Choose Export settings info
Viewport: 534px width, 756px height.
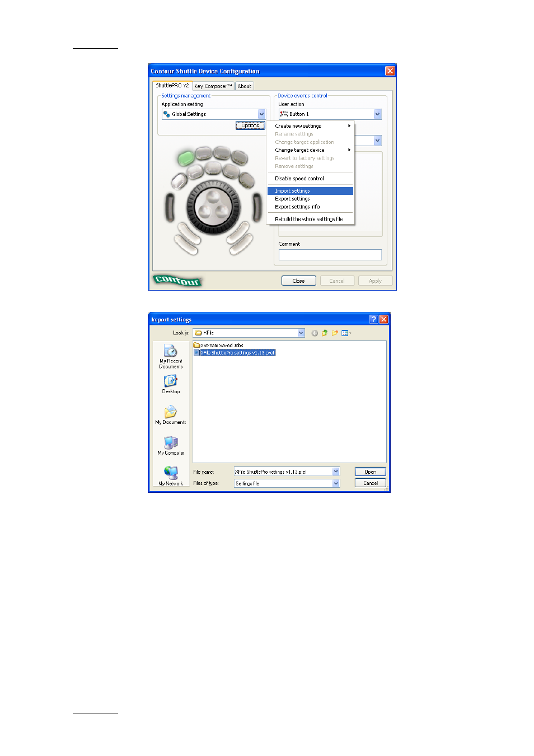click(311, 207)
